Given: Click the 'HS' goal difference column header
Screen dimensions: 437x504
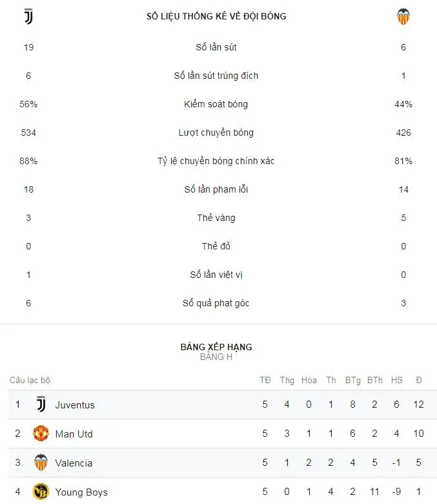Looking at the screenshot, I should (396, 380).
